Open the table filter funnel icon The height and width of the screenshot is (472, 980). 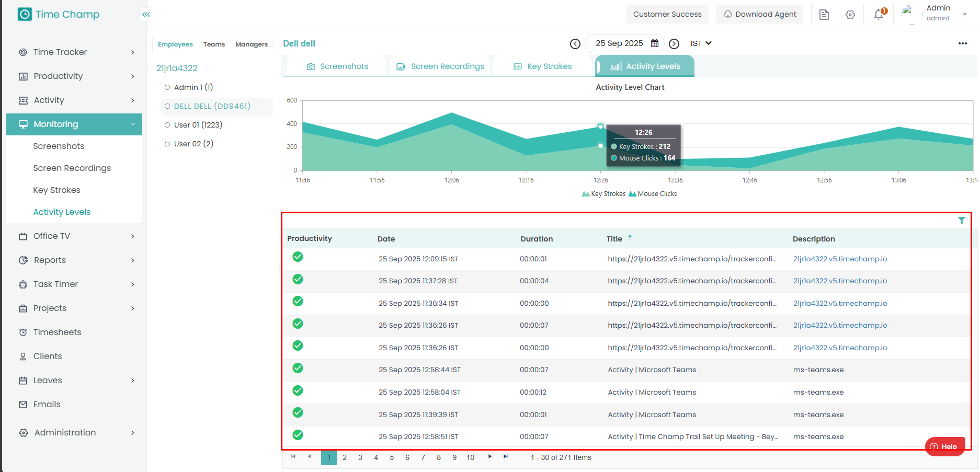(x=961, y=221)
